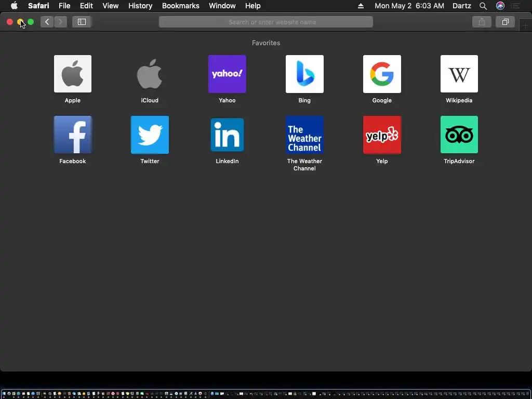Open the Yelp favorite
This screenshot has width=532, height=399.
(x=382, y=135)
